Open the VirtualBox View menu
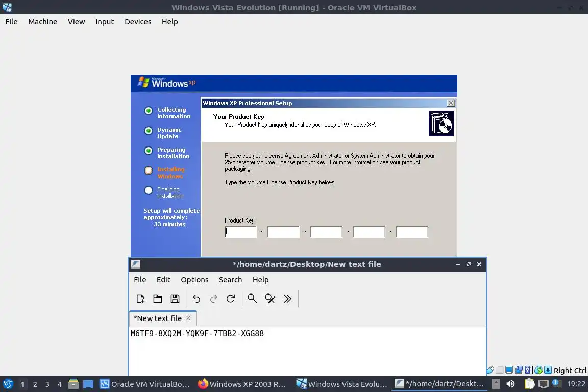The width and height of the screenshot is (588, 392). tap(76, 22)
